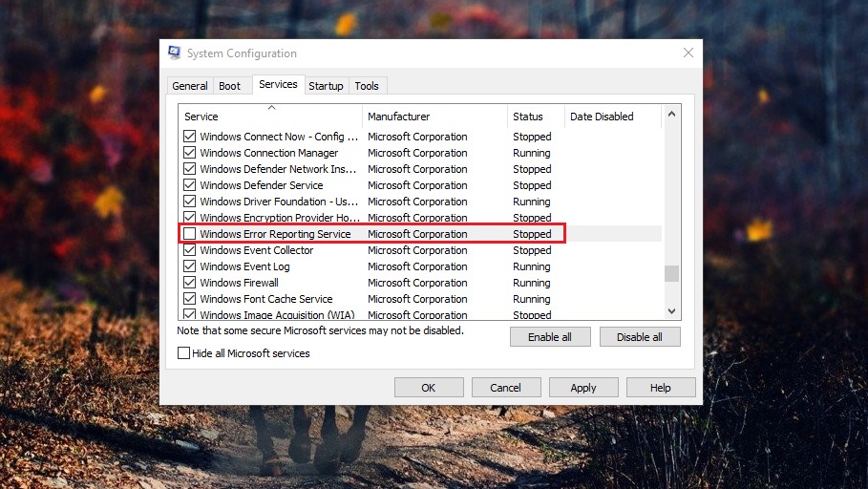
Task: Go to the Startup tab
Action: [326, 86]
